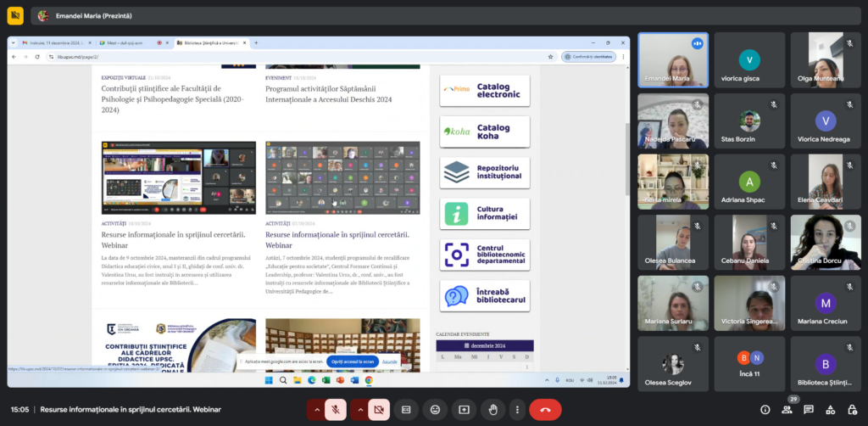Viewport: 868px width, 426px height.
Task: Open article 'Programul activităților Săptămânii Internaționale'
Action: click(x=329, y=94)
